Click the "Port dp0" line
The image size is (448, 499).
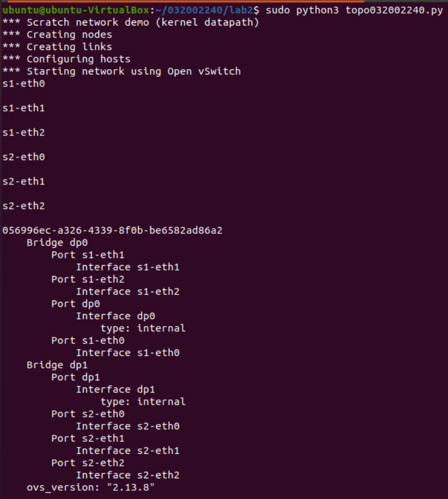click(76, 304)
